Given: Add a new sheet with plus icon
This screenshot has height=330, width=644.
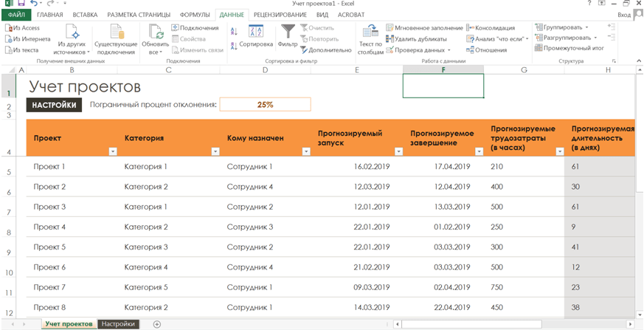Looking at the screenshot, I should pyautogui.click(x=157, y=324).
